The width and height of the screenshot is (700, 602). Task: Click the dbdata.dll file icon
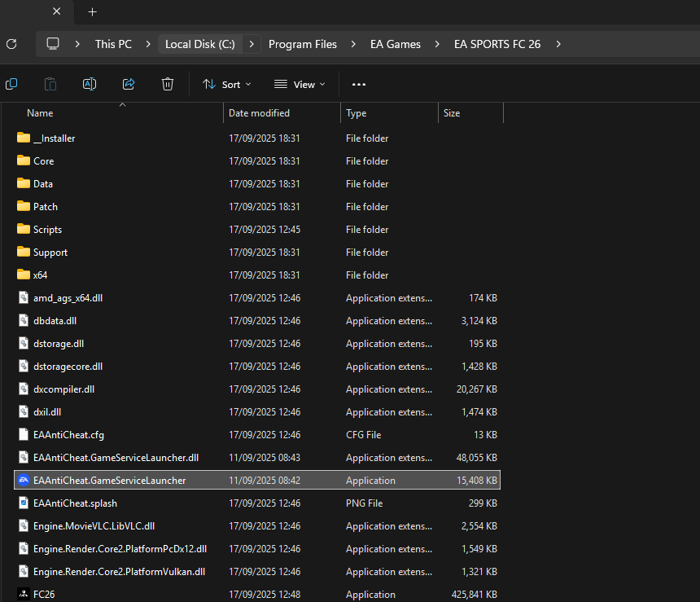tap(24, 320)
